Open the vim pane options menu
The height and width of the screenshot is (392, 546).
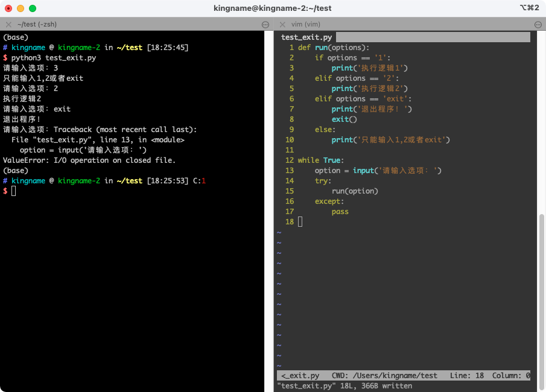coord(539,25)
